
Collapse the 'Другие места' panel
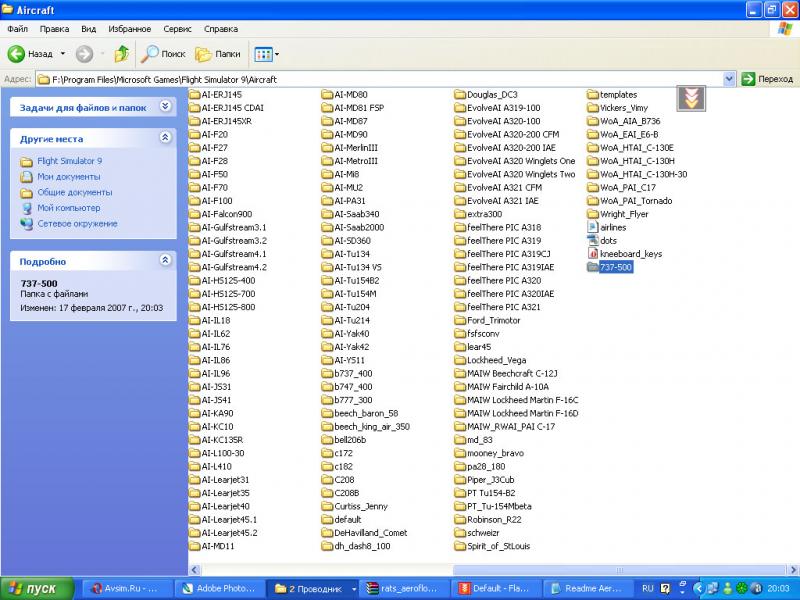coord(165,137)
